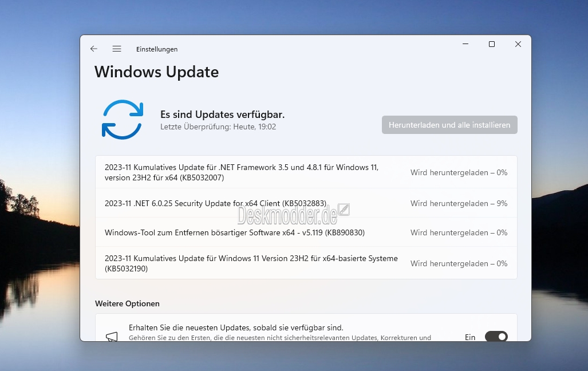Turn off the newest updates toggle

(496, 337)
